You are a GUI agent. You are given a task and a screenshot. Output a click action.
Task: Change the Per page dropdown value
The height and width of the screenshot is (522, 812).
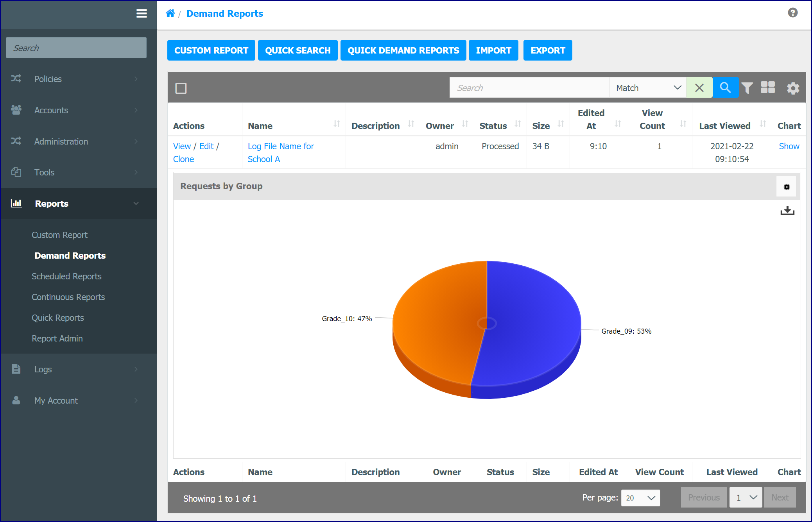tap(640, 498)
